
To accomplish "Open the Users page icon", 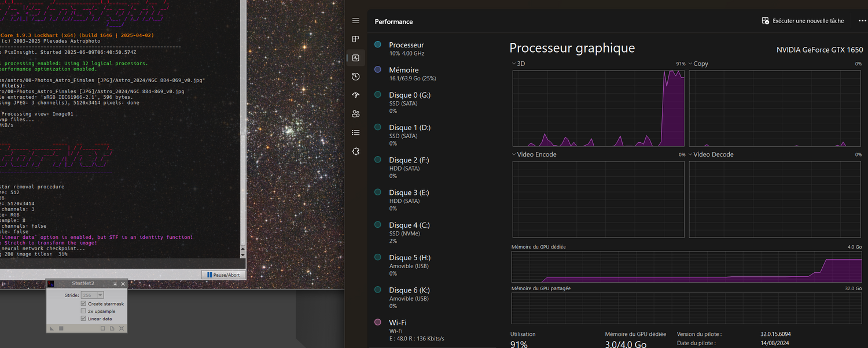I will [356, 114].
